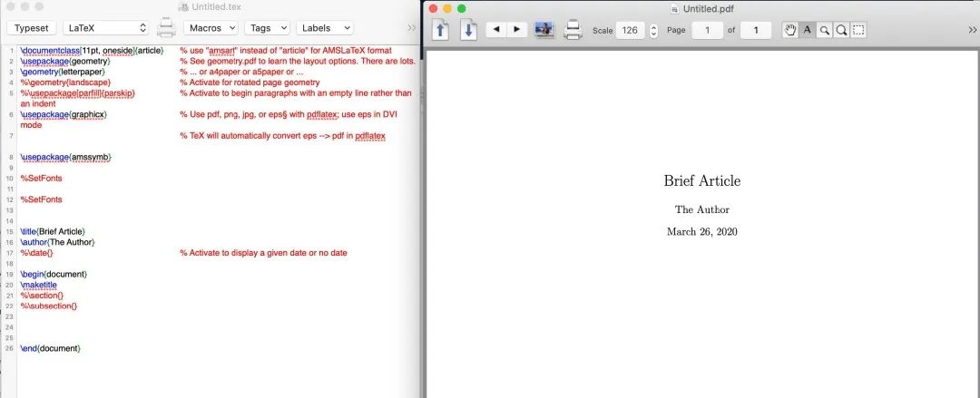
Task: Go to next page with down-arrow page icon
Action: tap(468, 29)
